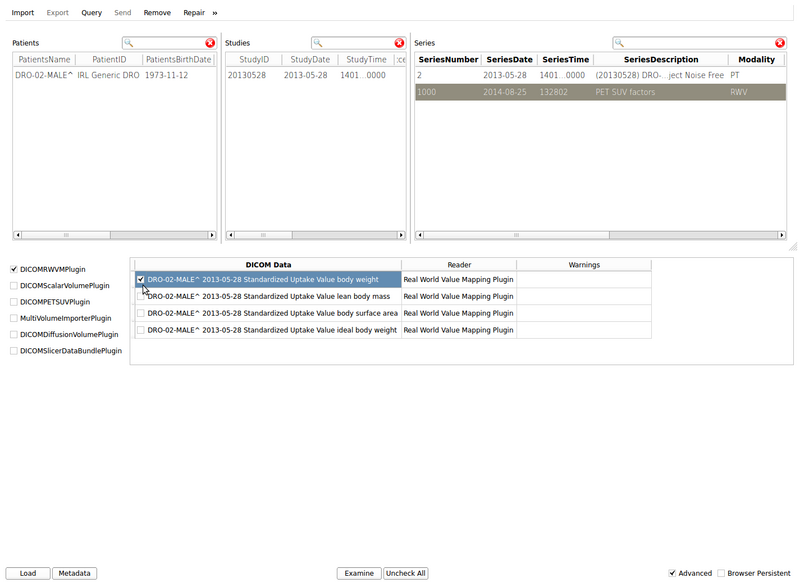
Task: Toggle the Browser Persistent checkbox
Action: pos(721,574)
